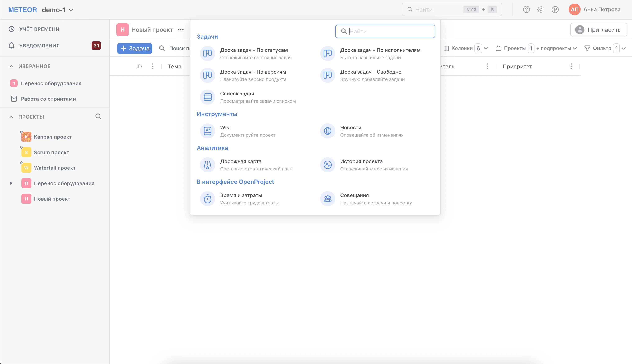
Task: Open Перенос оборудования in ИЗБРАННОЕ
Action: point(51,83)
